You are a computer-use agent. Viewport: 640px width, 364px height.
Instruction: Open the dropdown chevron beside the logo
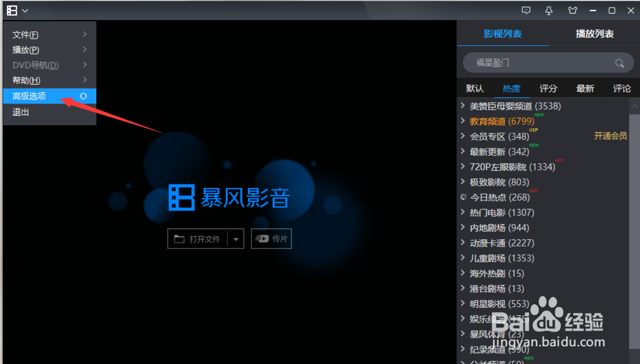pos(25,11)
